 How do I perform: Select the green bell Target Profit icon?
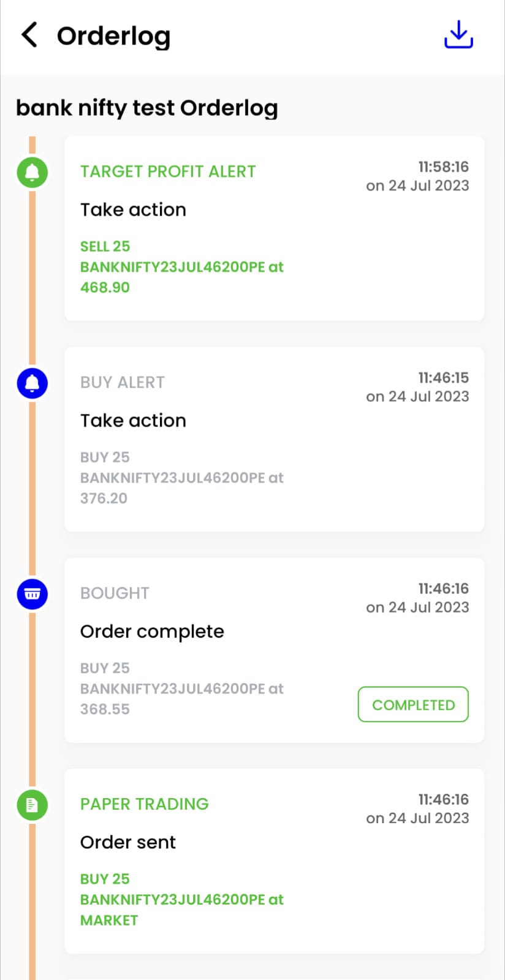32,172
